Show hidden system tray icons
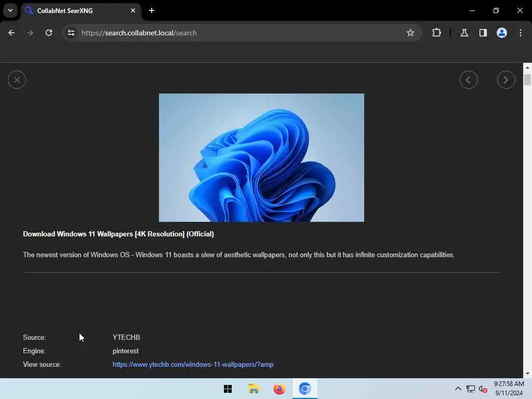Viewport: 532px width, 399px height. coord(458,389)
